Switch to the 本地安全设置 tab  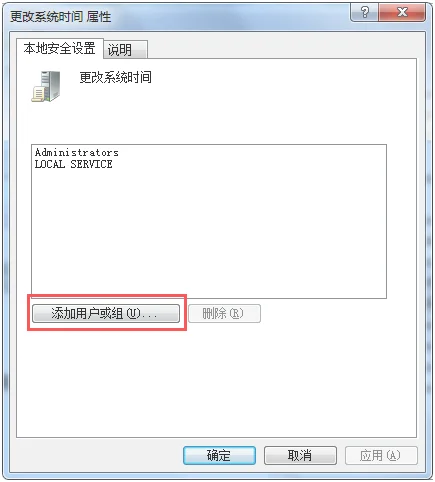tap(60, 49)
